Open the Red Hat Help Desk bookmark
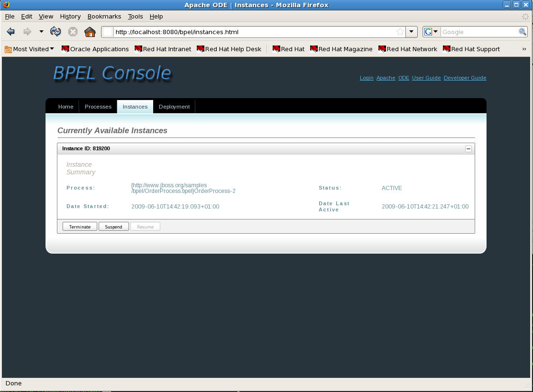The width and height of the screenshot is (533, 392). [229, 49]
